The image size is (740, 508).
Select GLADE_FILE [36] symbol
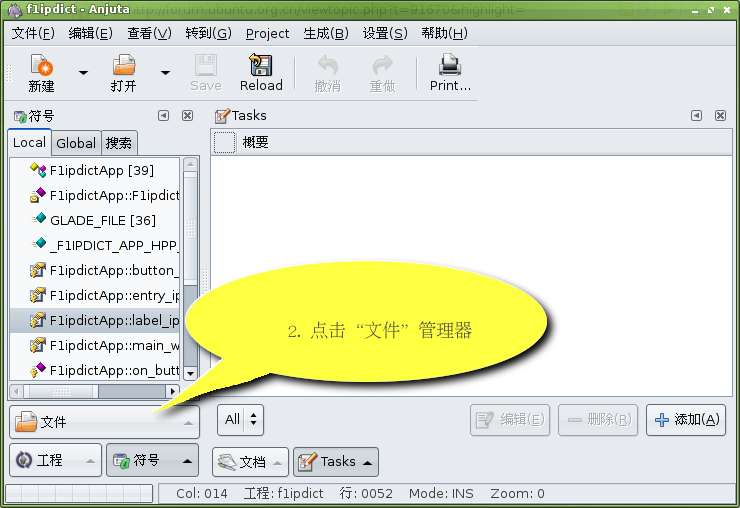(95, 220)
